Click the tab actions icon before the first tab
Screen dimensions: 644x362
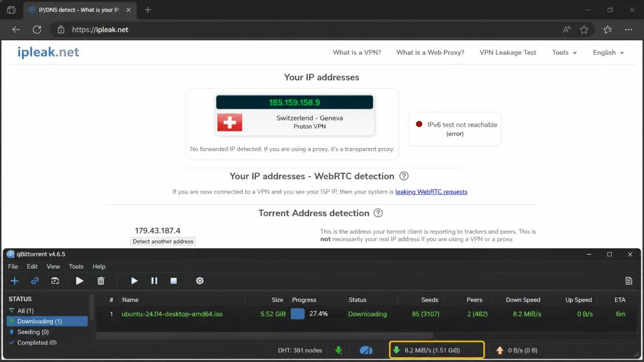11,10
